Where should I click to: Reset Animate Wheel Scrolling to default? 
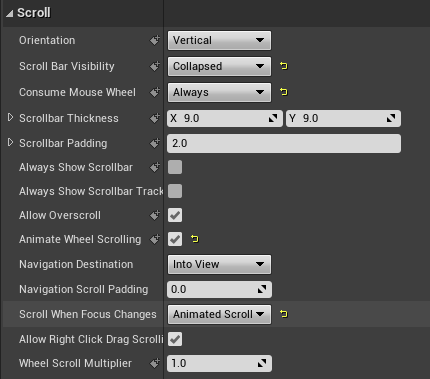(195, 239)
